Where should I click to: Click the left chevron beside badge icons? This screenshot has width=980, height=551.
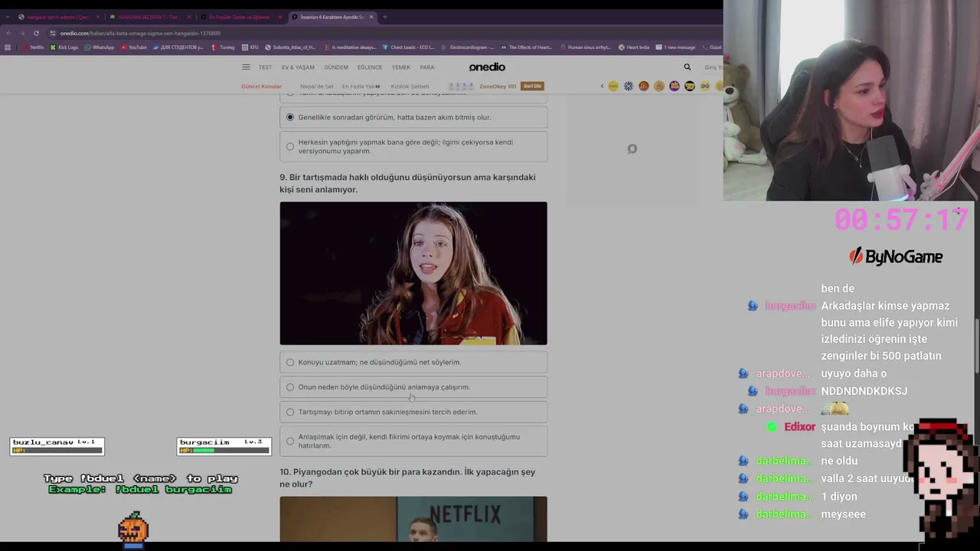[x=602, y=86]
